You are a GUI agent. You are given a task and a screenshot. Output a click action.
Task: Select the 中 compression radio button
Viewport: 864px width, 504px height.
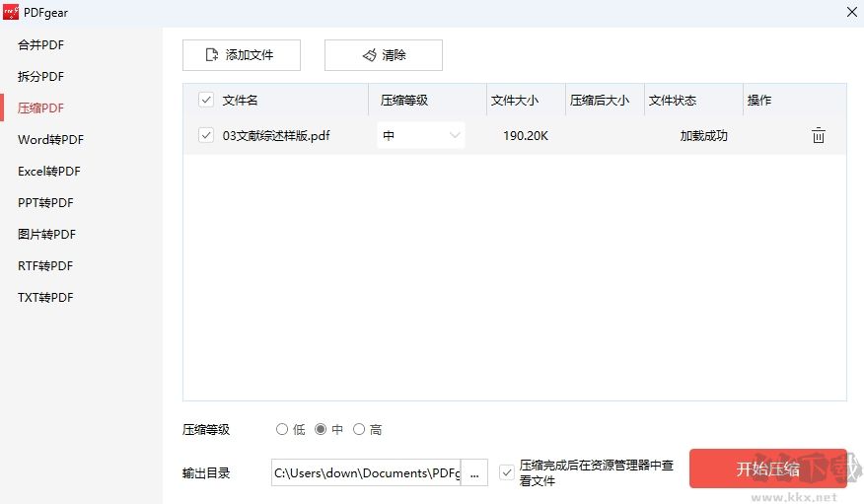(321, 429)
